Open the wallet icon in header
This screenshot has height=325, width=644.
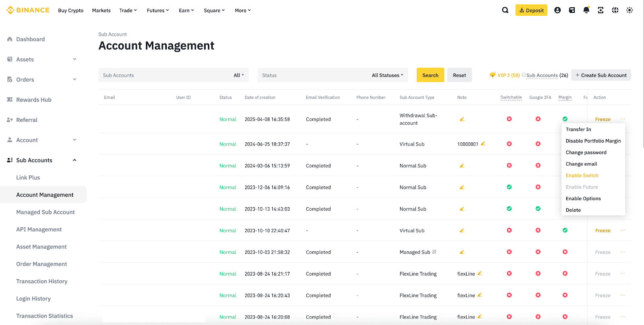click(x=572, y=10)
